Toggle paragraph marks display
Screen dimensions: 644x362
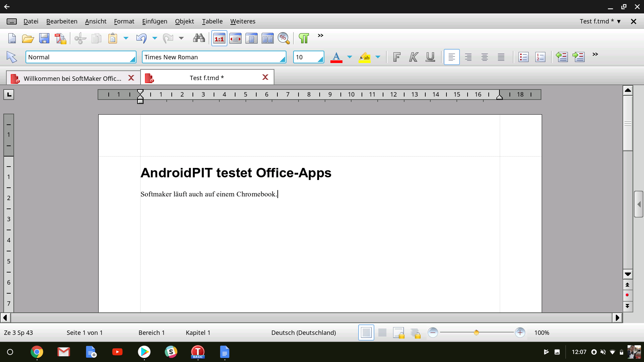(303, 38)
